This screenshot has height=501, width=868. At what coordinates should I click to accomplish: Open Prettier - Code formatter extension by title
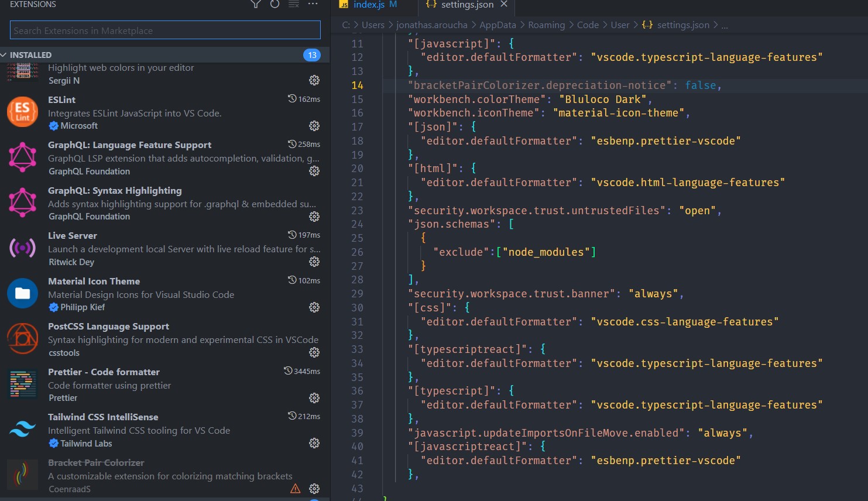pos(104,372)
